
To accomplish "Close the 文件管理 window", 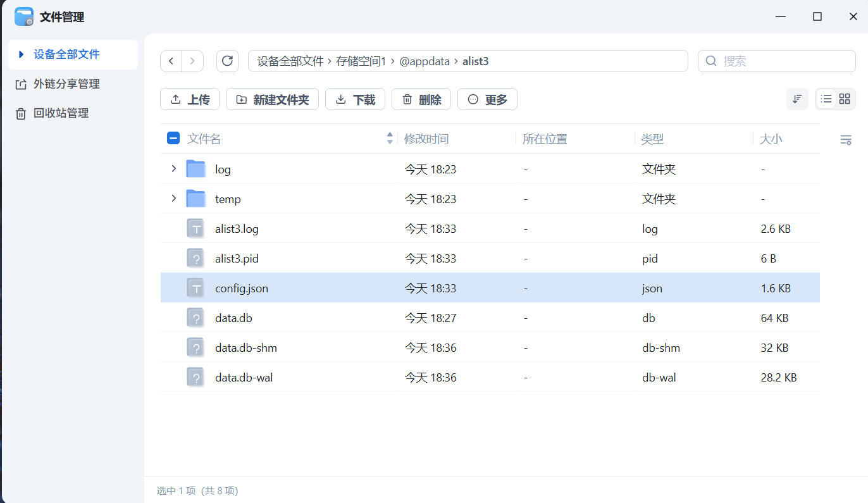I will click(852, 17).
